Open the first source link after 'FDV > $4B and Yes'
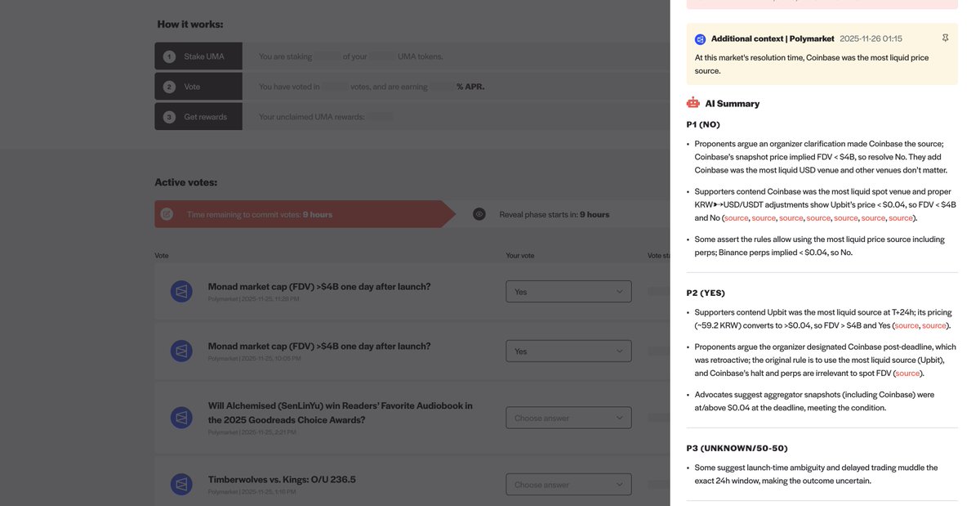This screenshot has width=980, height=506. tap(906, 325)
